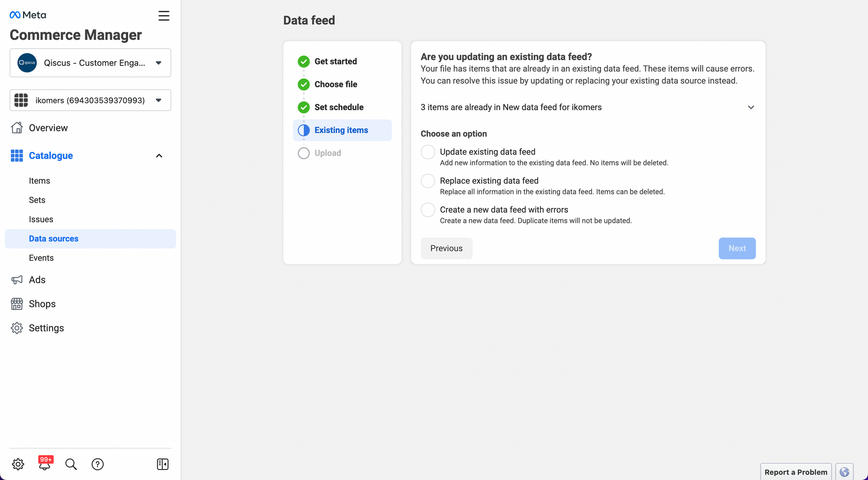This screenshot has width=868, height=480.
Task: Open the Qiscus business account dropdown
Action: pos(90,63)
